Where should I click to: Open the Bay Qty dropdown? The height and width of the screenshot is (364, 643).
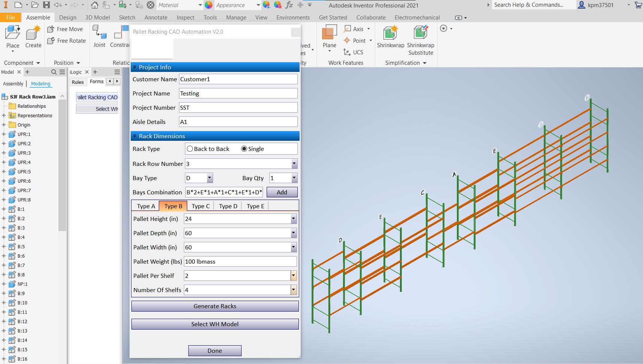(x=294, y=178)
